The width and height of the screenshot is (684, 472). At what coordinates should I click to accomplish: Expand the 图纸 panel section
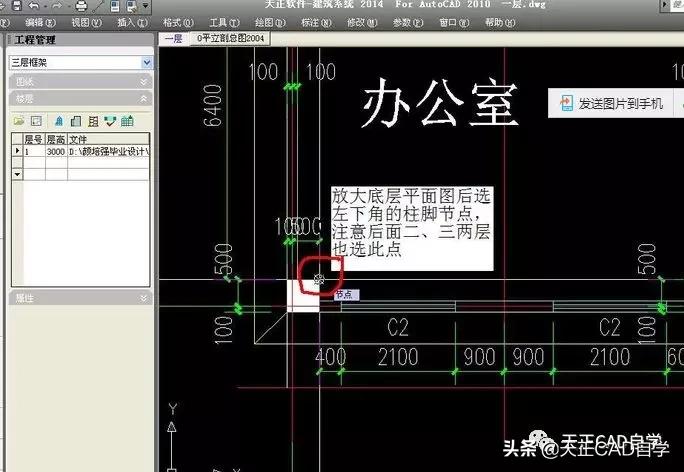click(80, 82)
